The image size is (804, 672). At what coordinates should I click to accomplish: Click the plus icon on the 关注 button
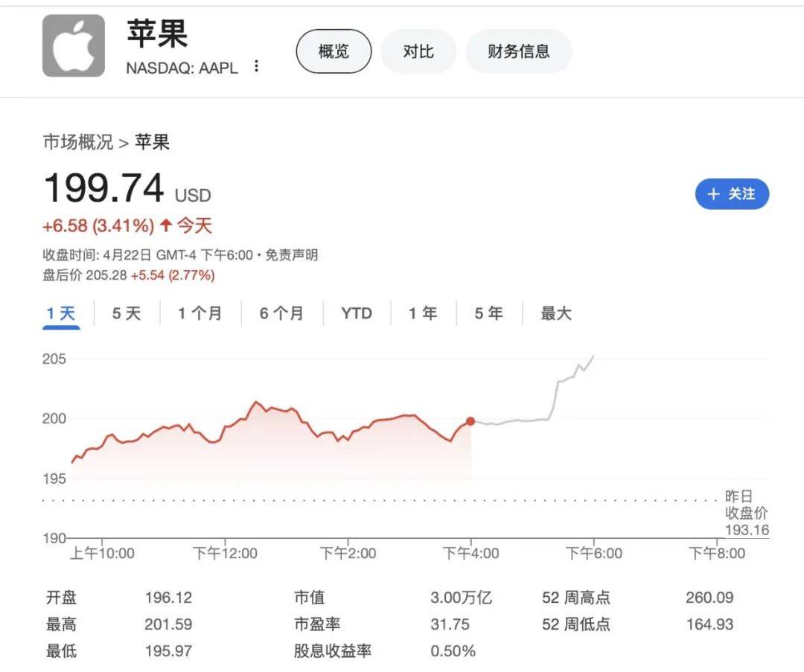(x=713, y=193)
